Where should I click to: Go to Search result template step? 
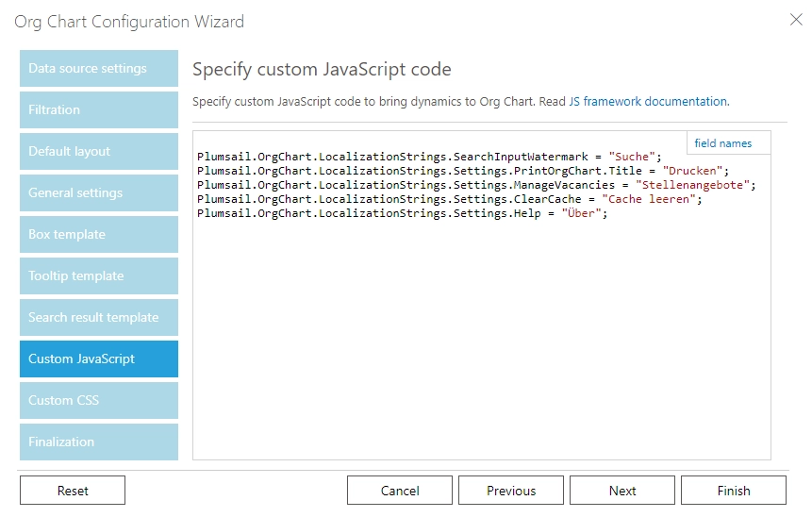[x=99, y=317]
